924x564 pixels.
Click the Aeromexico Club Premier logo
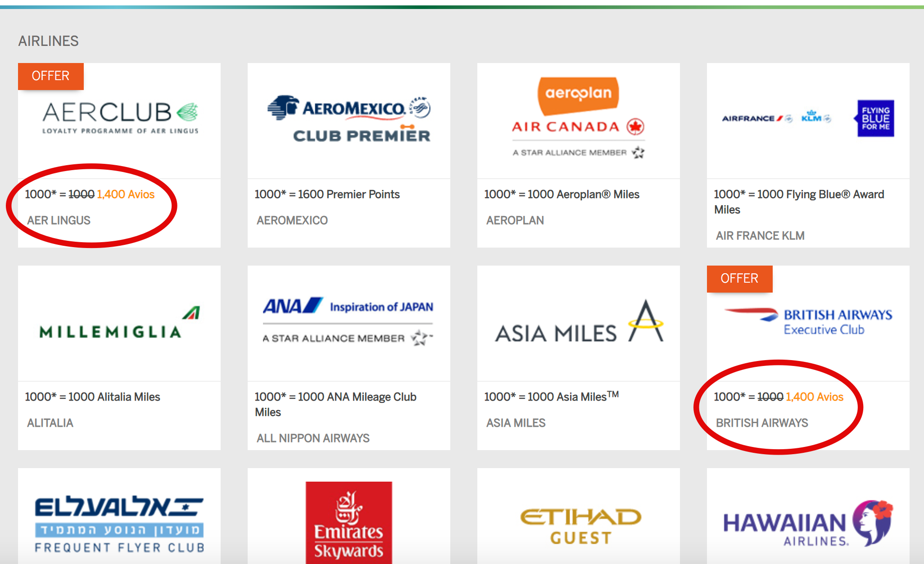click(x=349, y=119)
